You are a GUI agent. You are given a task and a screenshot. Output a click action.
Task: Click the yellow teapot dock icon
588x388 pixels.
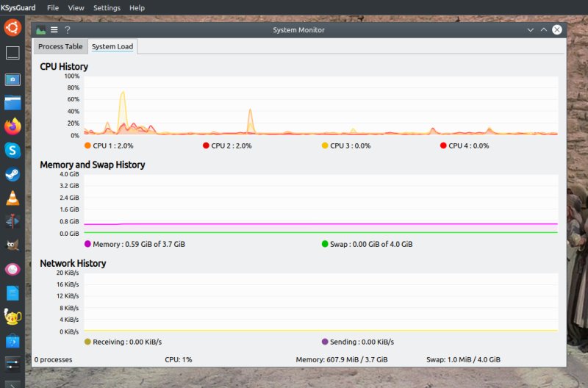[x=12, y=317]
